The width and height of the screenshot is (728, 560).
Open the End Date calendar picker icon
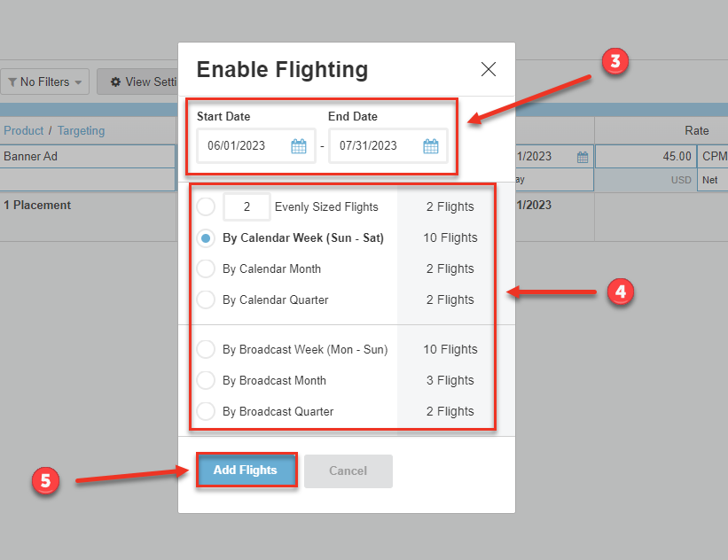point(431,146)
